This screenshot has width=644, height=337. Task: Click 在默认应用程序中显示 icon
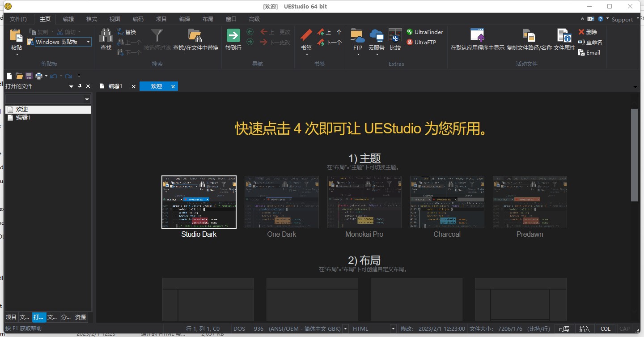[477, 36]
